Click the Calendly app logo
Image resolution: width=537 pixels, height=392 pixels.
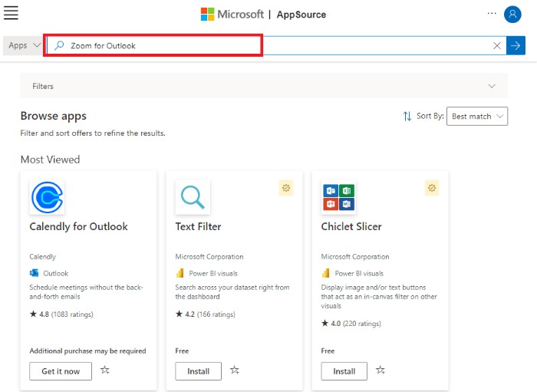coord(47,198)
